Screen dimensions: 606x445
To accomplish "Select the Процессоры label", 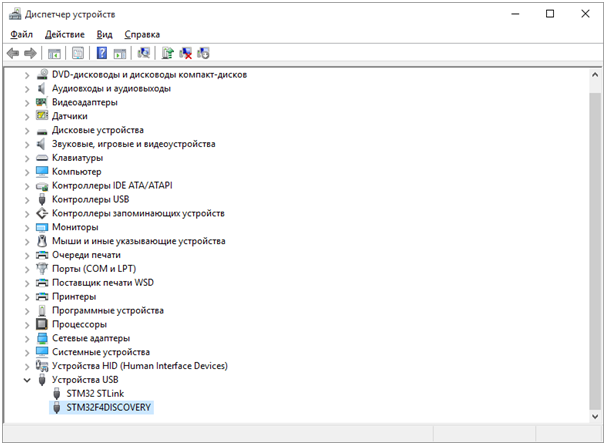I will point(79,324).
